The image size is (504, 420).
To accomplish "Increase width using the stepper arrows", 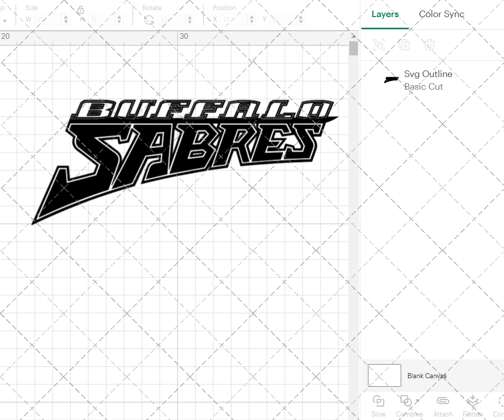I will [x=66, y=17].
